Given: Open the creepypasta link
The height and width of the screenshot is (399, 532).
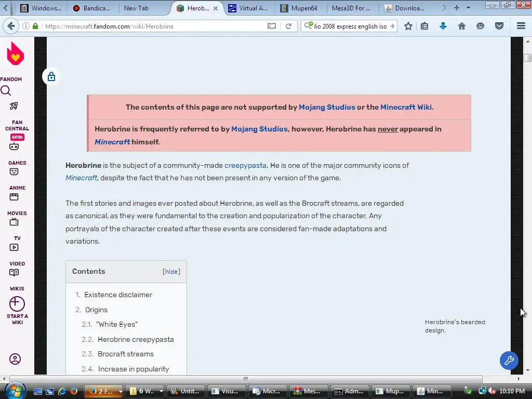Looking at the screenshot, I should pyautogui.click(x=245, y=165).
